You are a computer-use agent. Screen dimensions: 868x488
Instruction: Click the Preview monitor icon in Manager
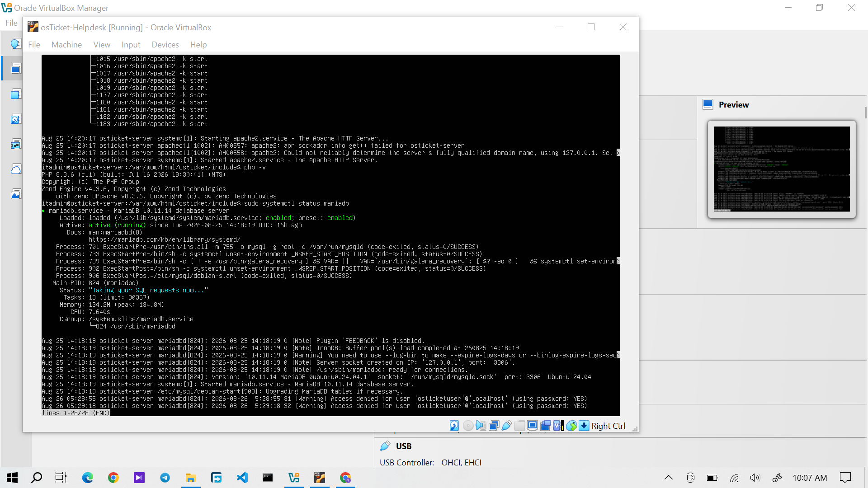(x=708, y=104)
